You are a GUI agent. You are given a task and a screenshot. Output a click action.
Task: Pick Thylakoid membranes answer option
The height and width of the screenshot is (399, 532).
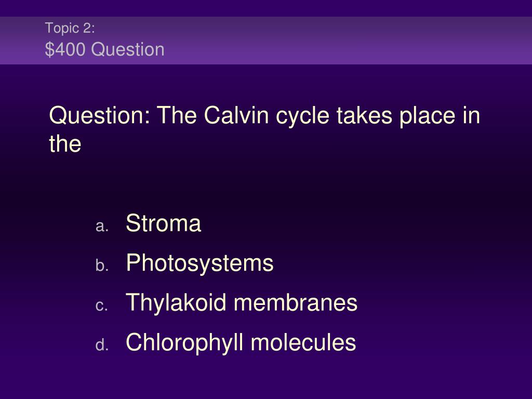pos(242,303)
